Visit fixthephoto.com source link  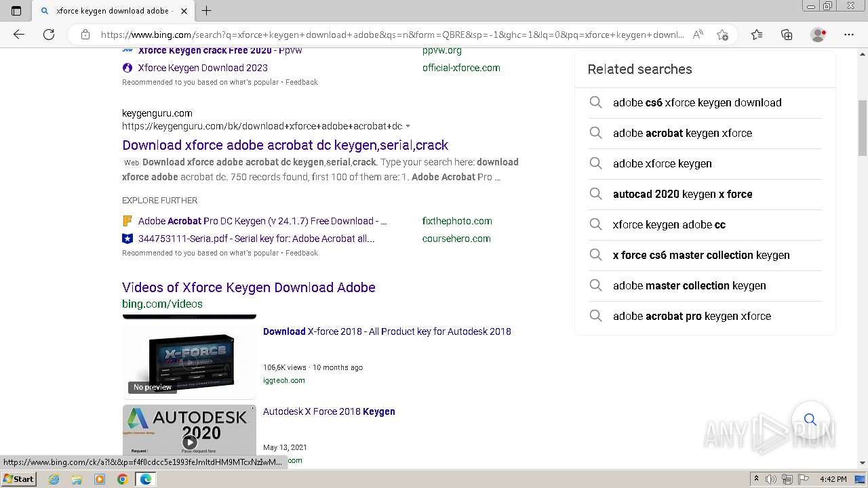point(457,221)
